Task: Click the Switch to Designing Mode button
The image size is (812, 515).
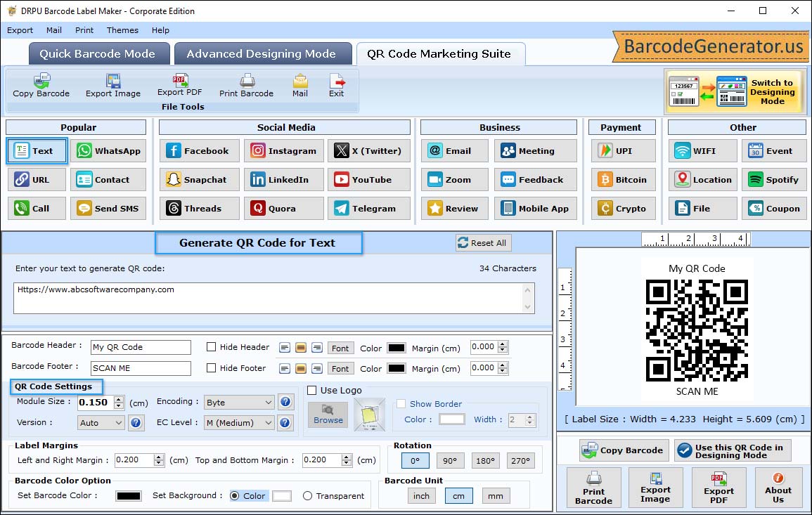Action: 734,91
